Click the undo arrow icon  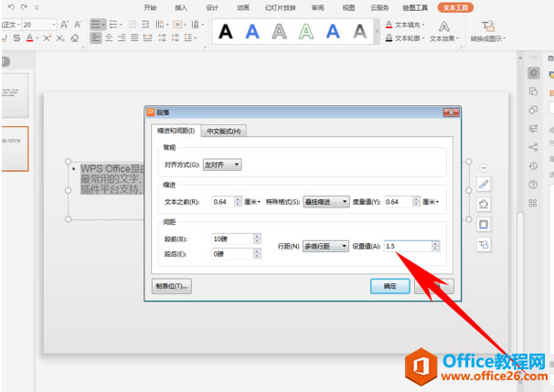click(x=11, y=6)
